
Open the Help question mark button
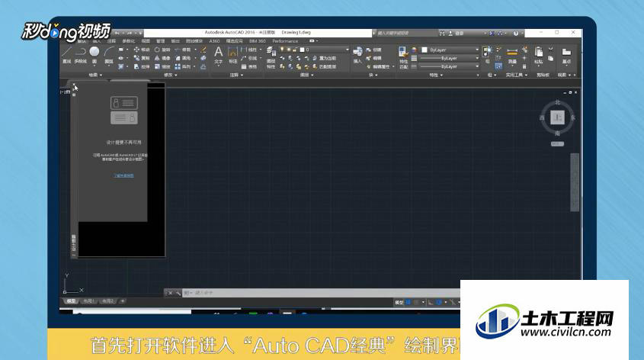click(x=515, y=33)
